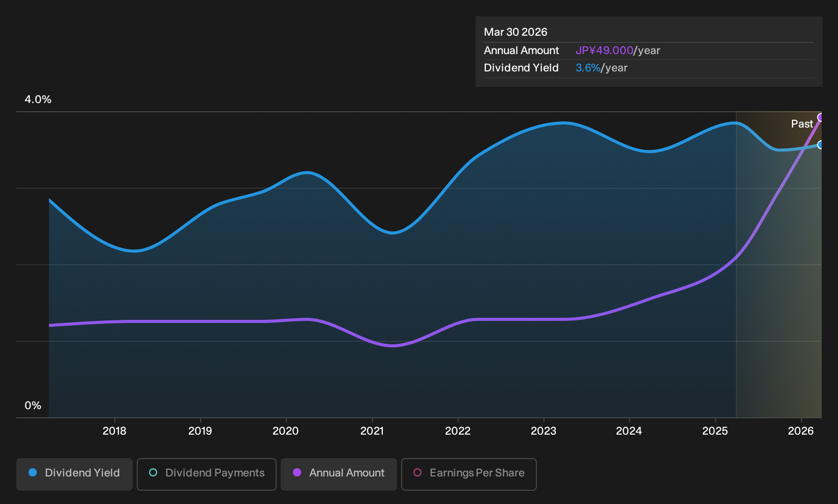838x504 pixels.
Task: Click the 2024 x-axis label
Action: click(629, 431)
